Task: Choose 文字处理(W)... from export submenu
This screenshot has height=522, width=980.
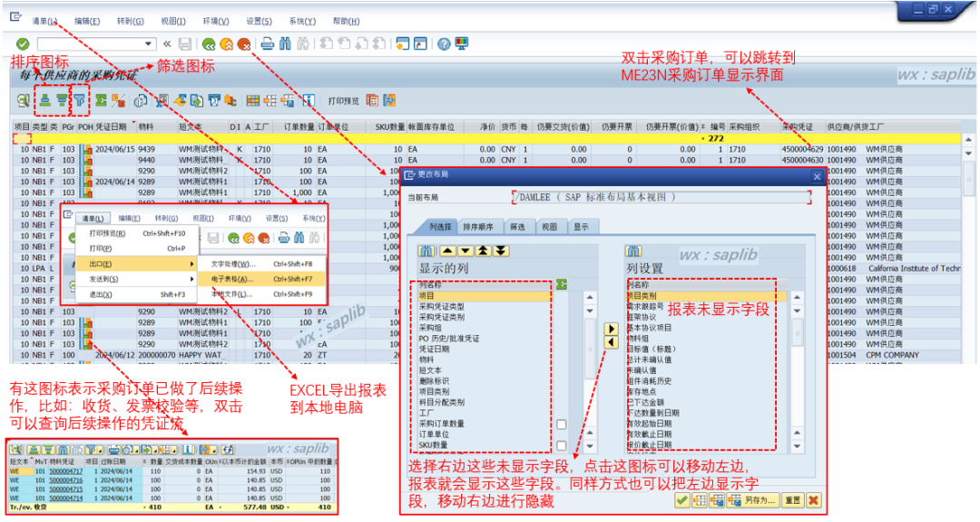Action: 262,264
